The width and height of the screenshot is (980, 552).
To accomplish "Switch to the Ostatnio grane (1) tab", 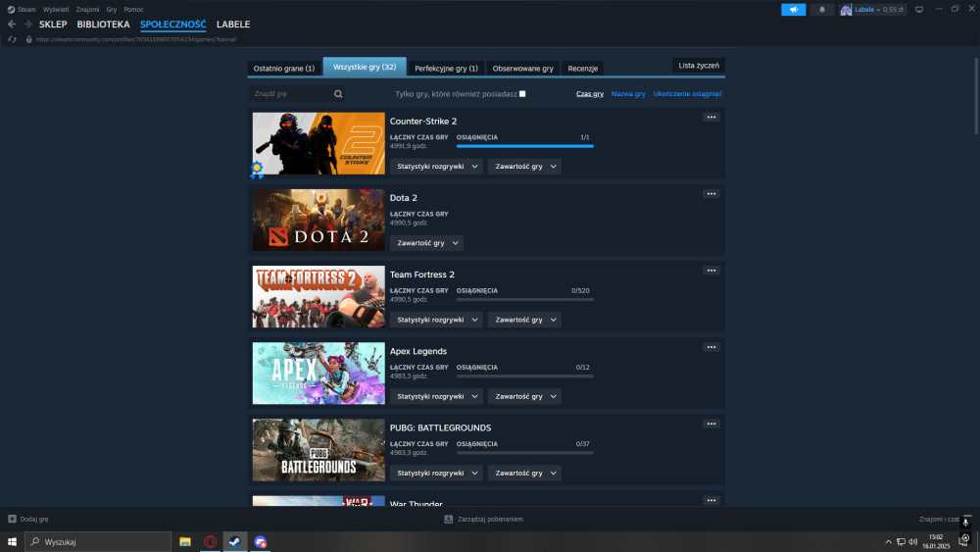I will point(284,68).
